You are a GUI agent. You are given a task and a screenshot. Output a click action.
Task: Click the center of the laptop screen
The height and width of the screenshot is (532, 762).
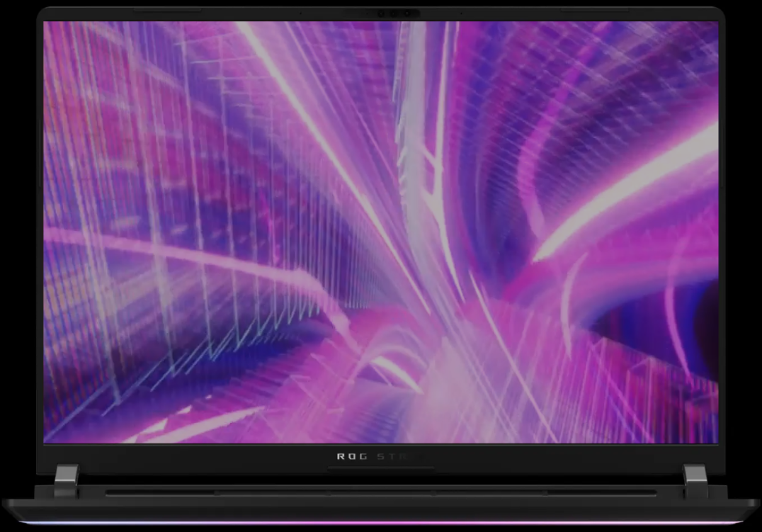click(381, 232)
